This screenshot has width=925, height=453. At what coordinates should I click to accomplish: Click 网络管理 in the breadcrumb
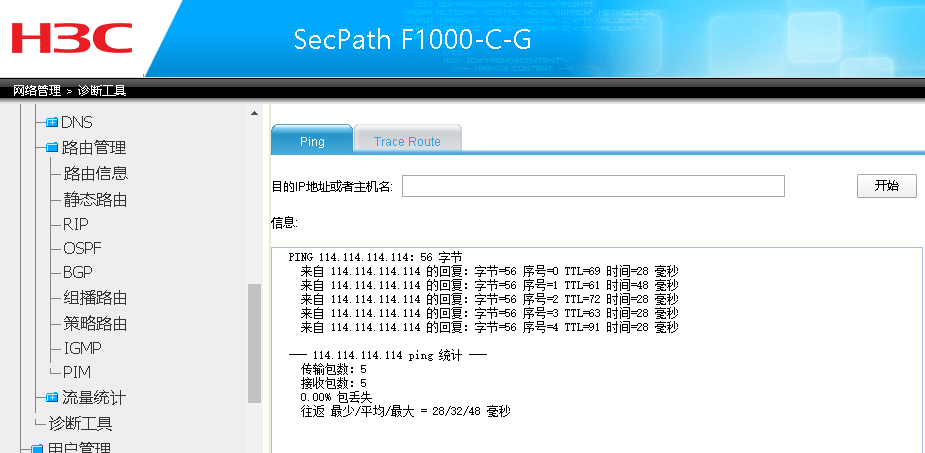(37, 91)
